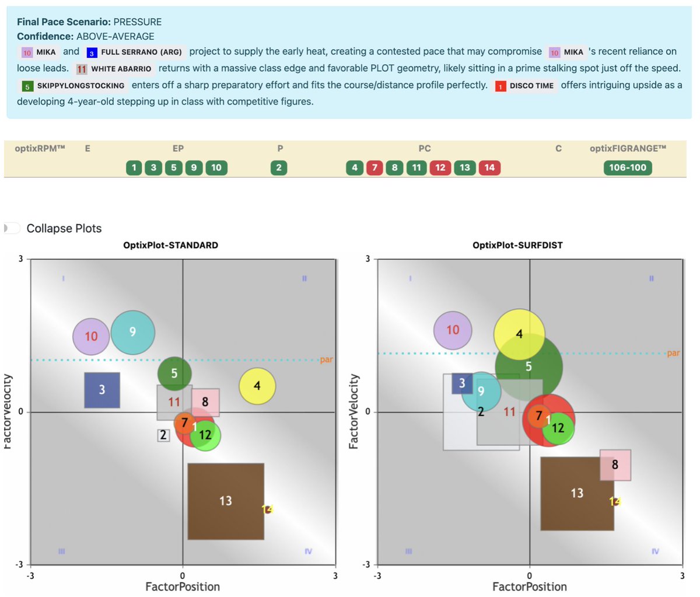
Task: Click the OptixPlot-SURFDIST chart title
Action: click(517, 245)
